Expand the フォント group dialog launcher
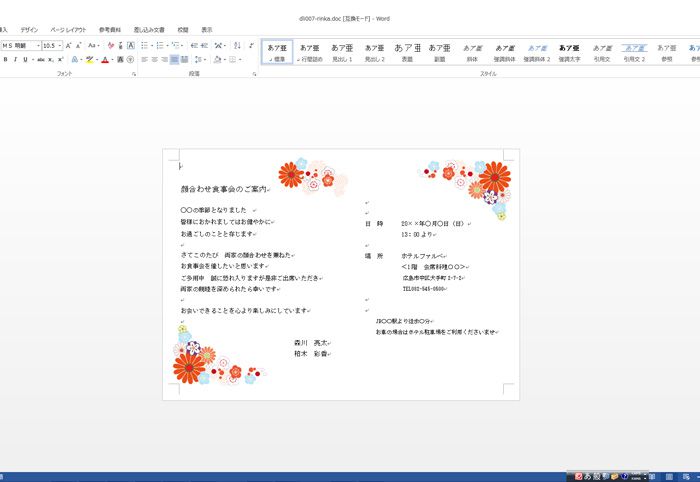Viewport: 700px width, 482px height. (x=133, y=74)
